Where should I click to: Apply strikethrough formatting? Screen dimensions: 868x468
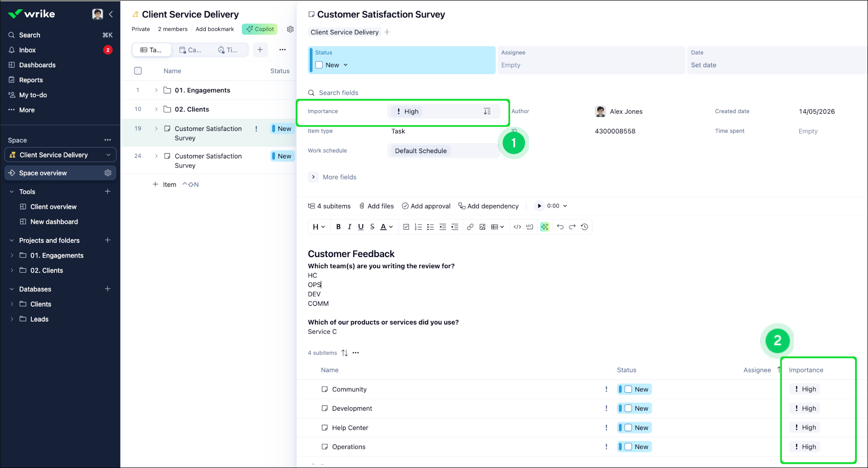(x=372, y=227)
